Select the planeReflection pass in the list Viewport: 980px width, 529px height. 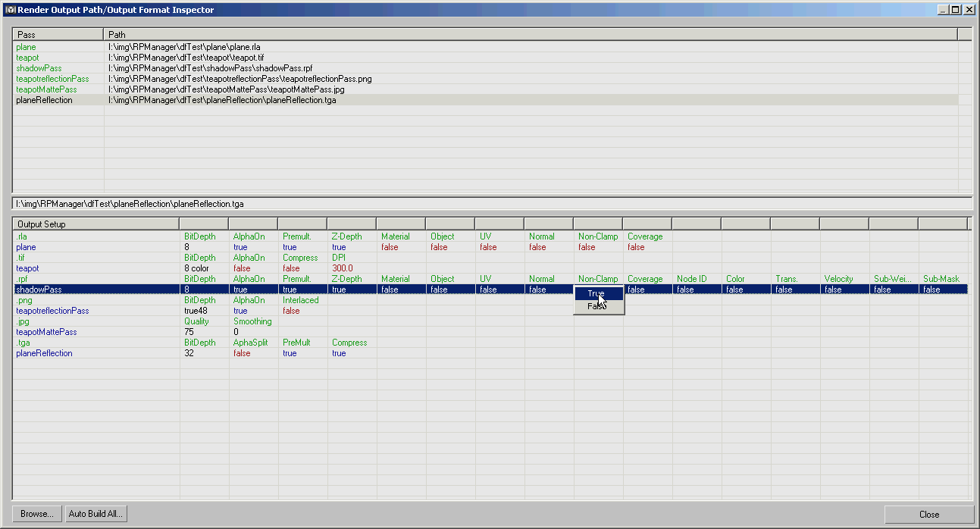tap(485, 100)
